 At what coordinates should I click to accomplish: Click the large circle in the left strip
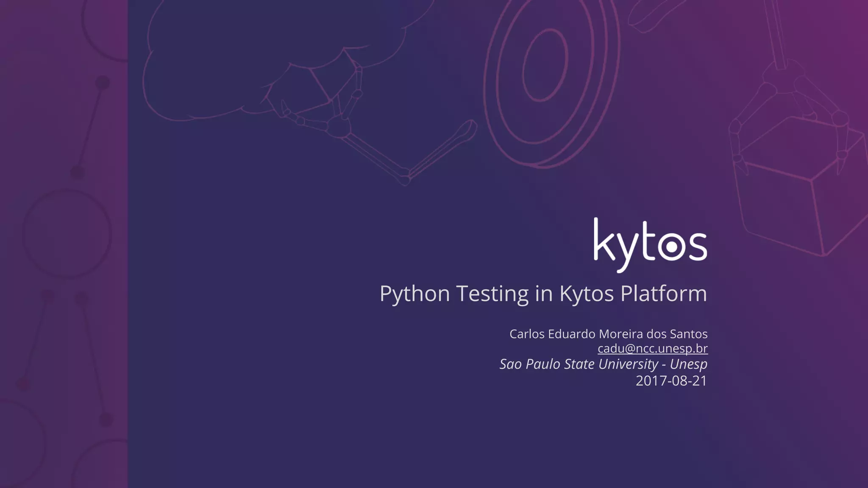point(67,234)
